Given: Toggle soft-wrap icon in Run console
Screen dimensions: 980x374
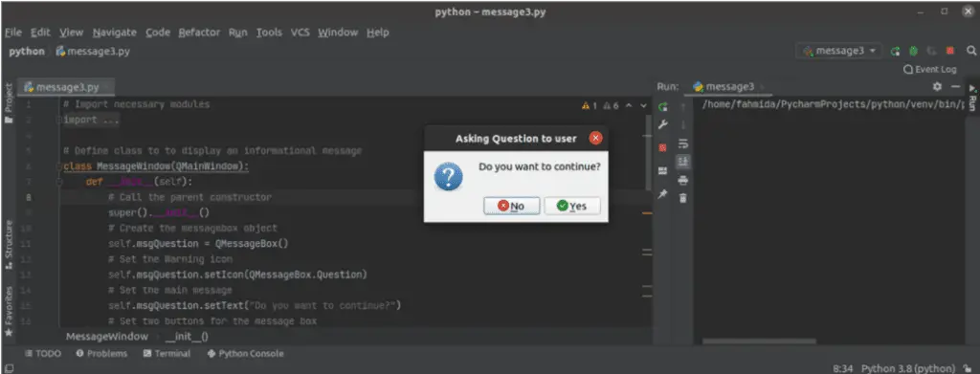Looking at the screenshot, I should [x=683, y=143].
